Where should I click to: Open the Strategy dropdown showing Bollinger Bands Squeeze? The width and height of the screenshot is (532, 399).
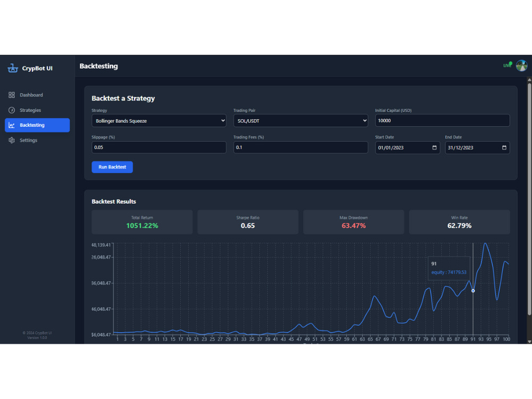coord(159,121)
